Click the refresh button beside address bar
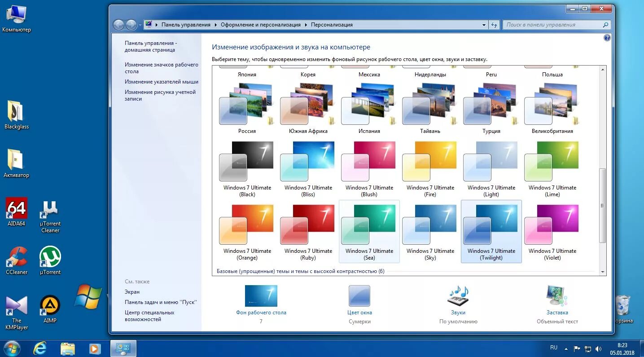 tap(494, 25)
